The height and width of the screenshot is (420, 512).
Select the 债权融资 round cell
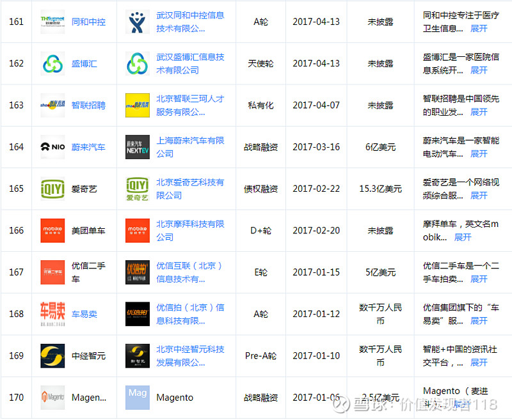[260, 189]
